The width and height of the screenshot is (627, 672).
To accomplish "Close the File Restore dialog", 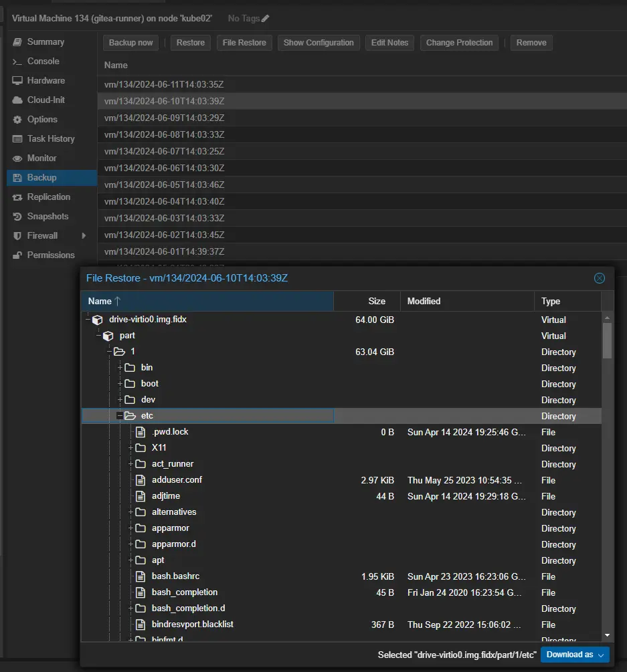I will 600,278.
